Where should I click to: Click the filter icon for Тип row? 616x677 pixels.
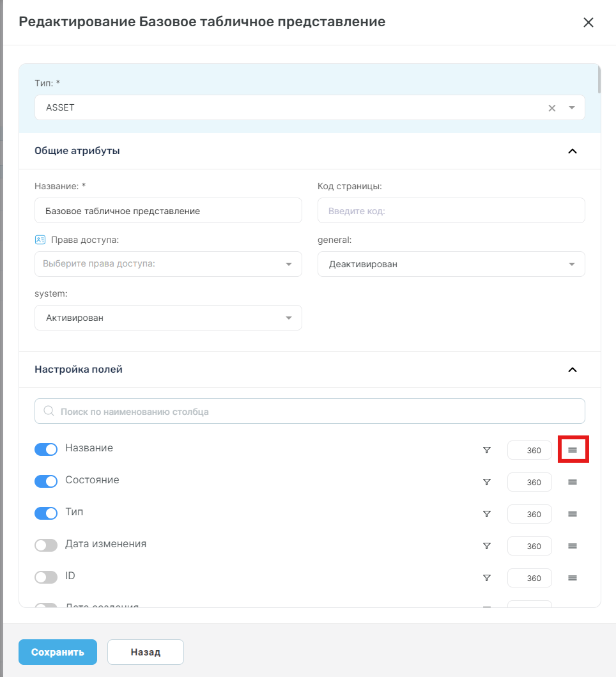[x=486, y=514]
